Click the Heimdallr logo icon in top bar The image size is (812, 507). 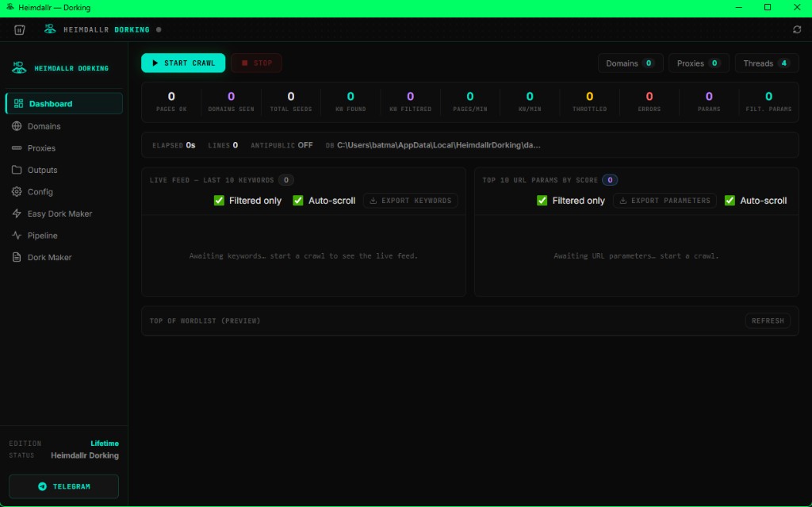[x=50, y=29]
